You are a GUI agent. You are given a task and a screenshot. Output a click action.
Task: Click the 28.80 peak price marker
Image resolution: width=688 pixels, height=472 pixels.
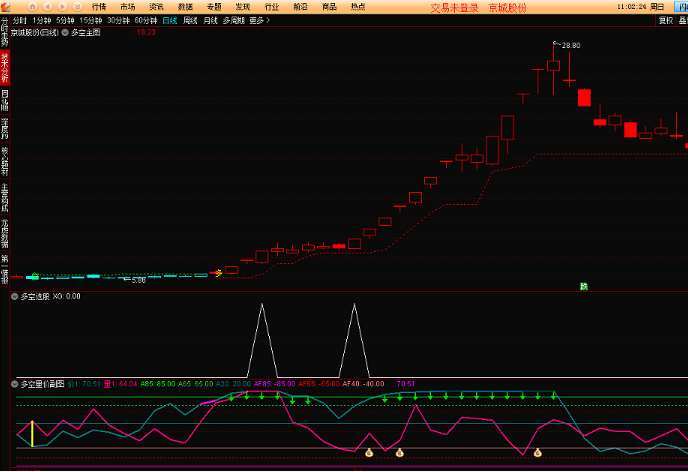[570, 45]
